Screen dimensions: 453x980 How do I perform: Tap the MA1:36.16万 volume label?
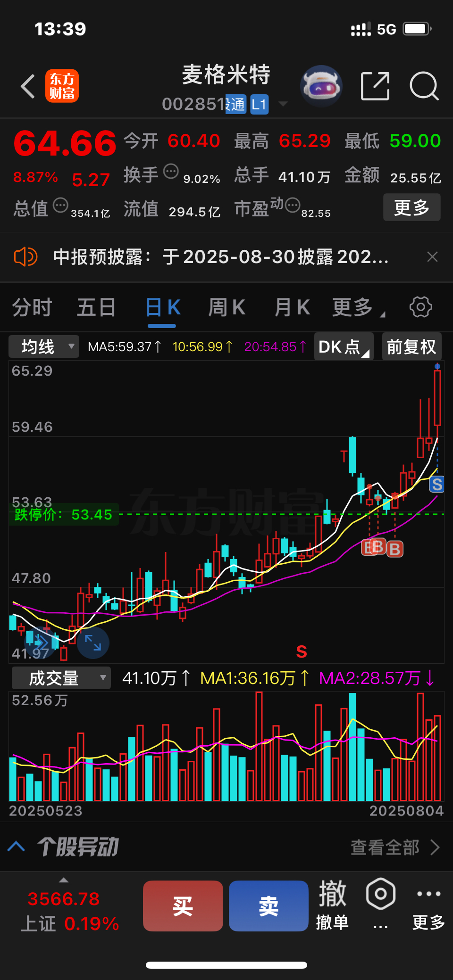(x=255, y=678)
